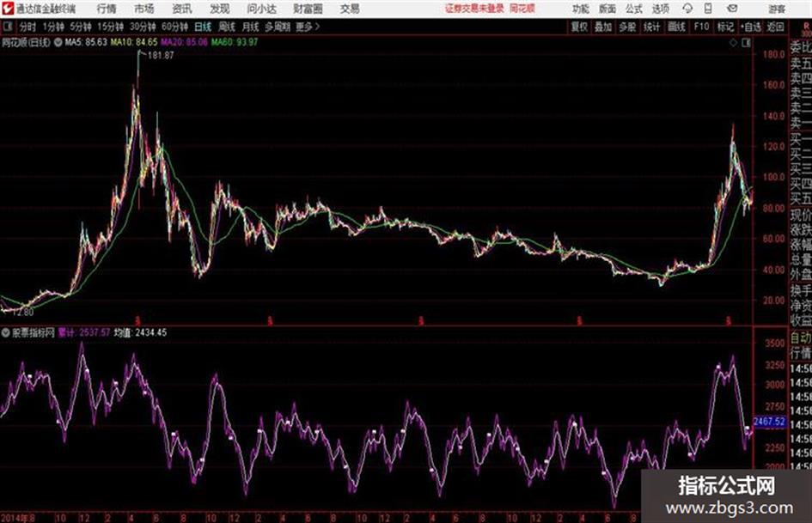This screenshot has height=523, width=812.
Task: Switch to 5分钟 period
Action: click(x=81, y=27)
